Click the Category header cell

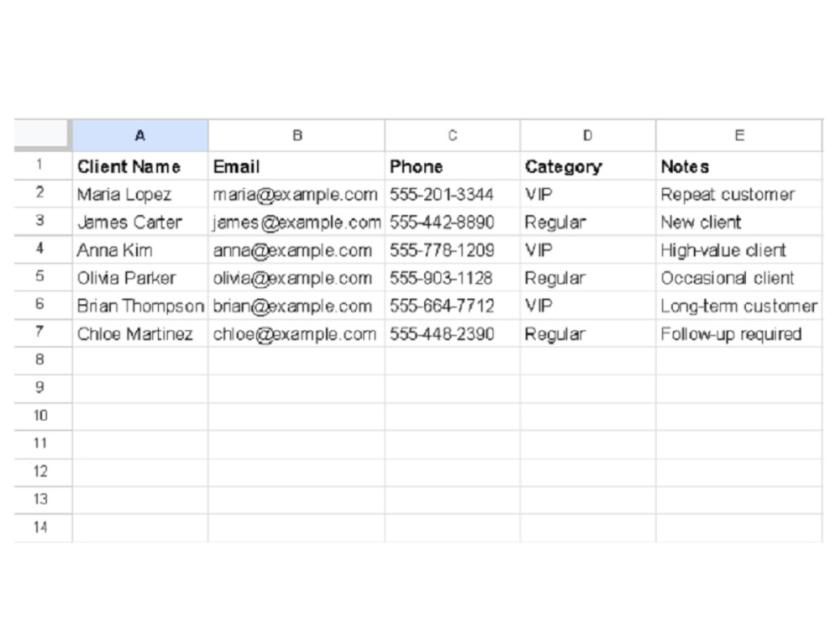[x=588, y=166]
